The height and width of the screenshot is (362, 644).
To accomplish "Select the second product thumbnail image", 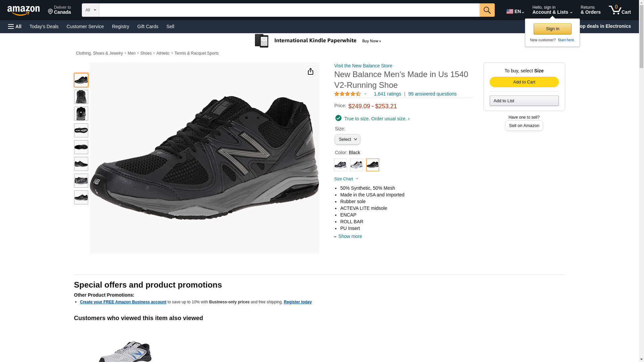I will point(81,97).
